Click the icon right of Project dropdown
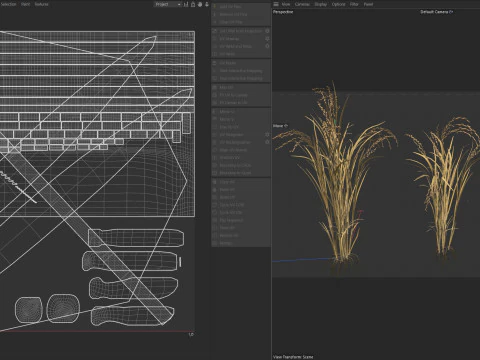The image size is (480, 360). (186, 4)
